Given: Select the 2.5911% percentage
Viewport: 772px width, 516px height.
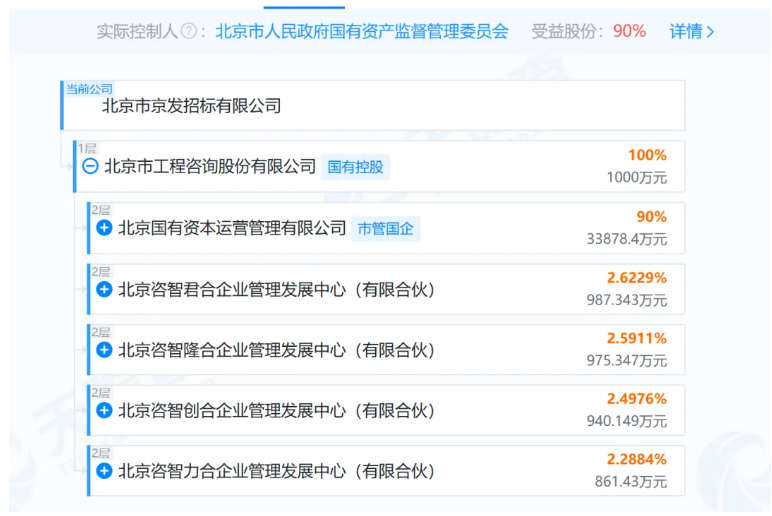Looking at the screenshot, I should (637, 338).
